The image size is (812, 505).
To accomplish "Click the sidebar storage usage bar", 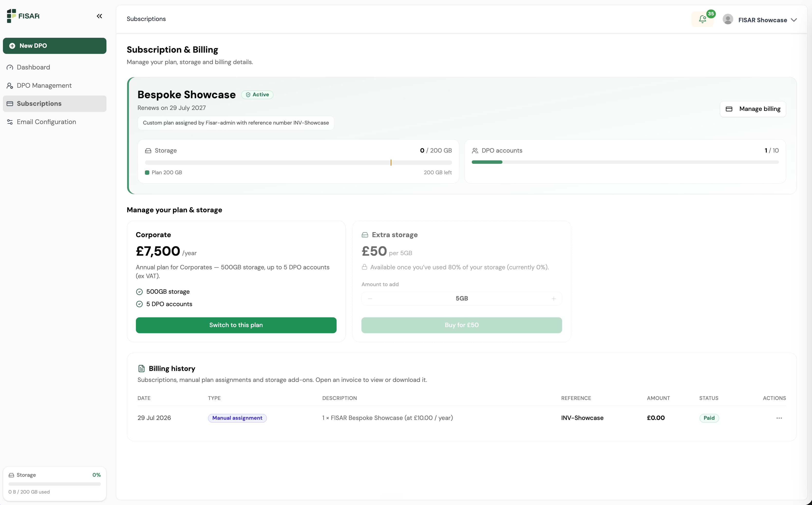I will tap(55, 484).
